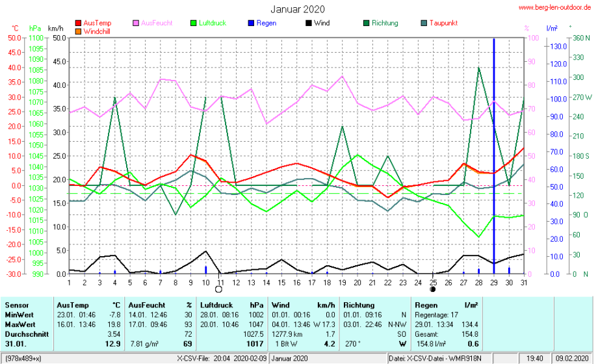The image size is (598, 364).
Task: Select the teal Taupunkt legend marker
Action: click(424, 23)
